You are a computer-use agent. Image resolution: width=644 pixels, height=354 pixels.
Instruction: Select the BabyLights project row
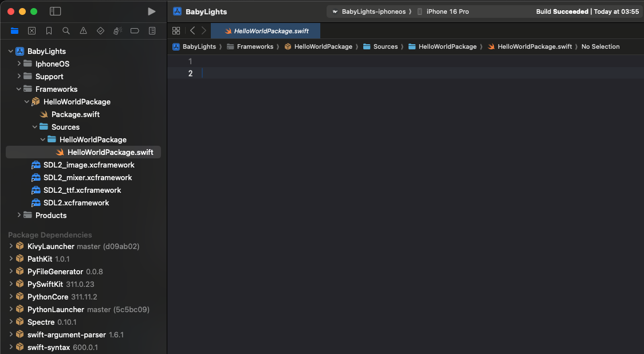coord(84,52)
